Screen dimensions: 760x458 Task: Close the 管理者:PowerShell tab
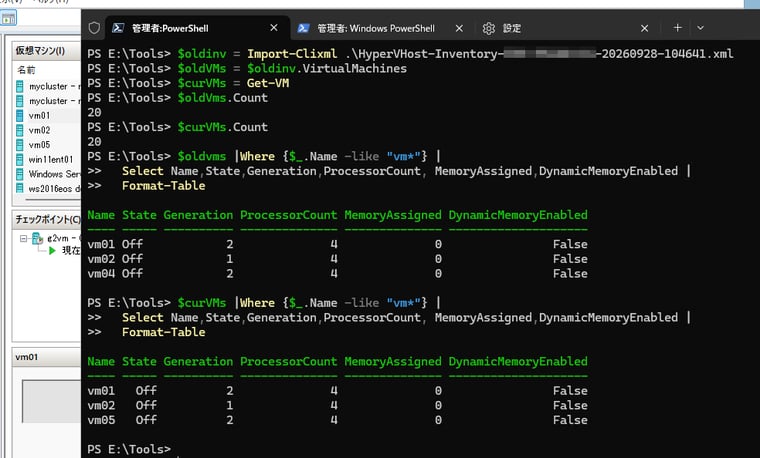point(274,28)
